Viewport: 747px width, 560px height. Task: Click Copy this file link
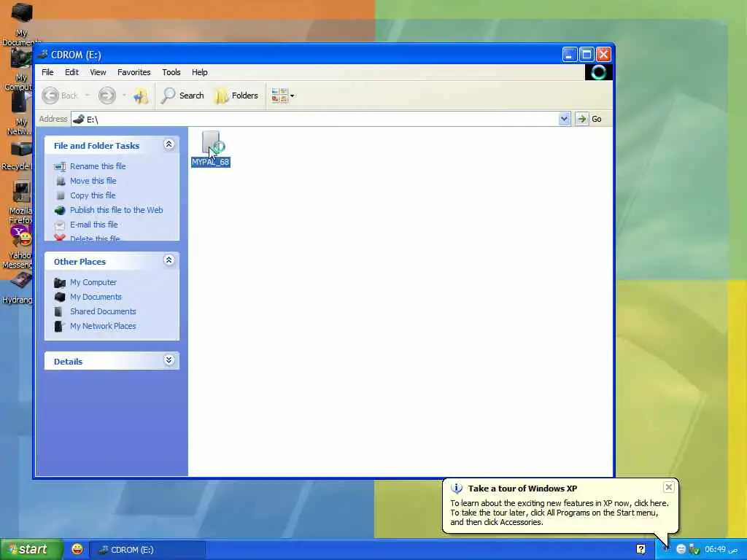click(93, 195)
